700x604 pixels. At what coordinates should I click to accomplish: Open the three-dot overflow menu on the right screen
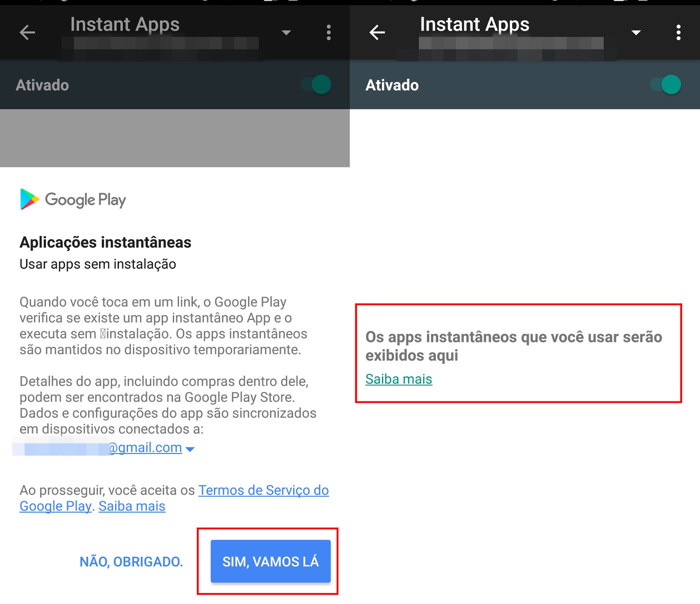pos(679,32)
